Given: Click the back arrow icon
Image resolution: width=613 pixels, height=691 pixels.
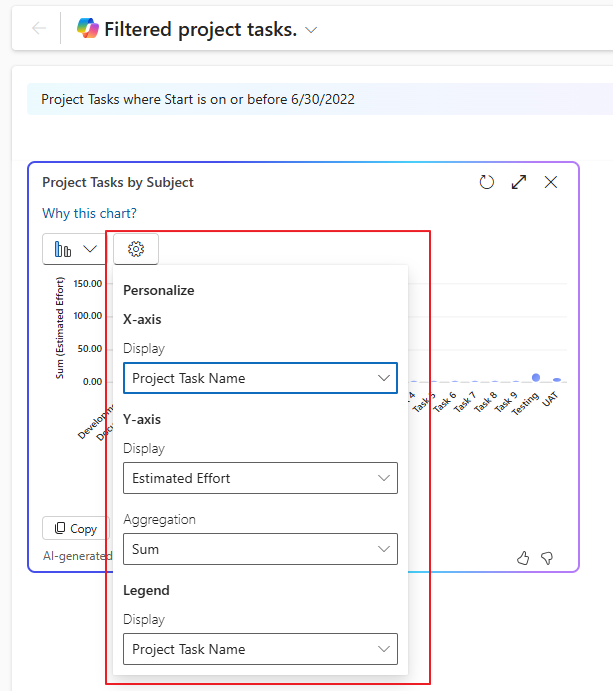Looking at the screenshot, I should [x=39, y=29].
